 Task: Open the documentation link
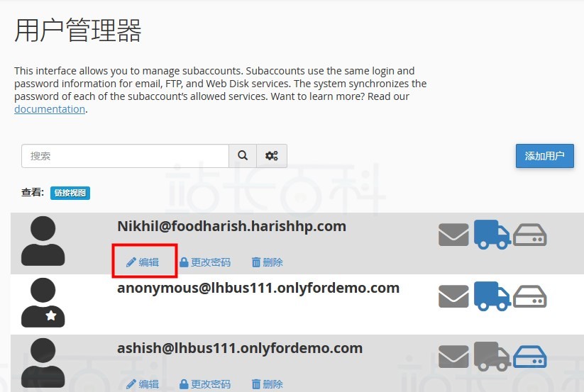tap(50, 109)
